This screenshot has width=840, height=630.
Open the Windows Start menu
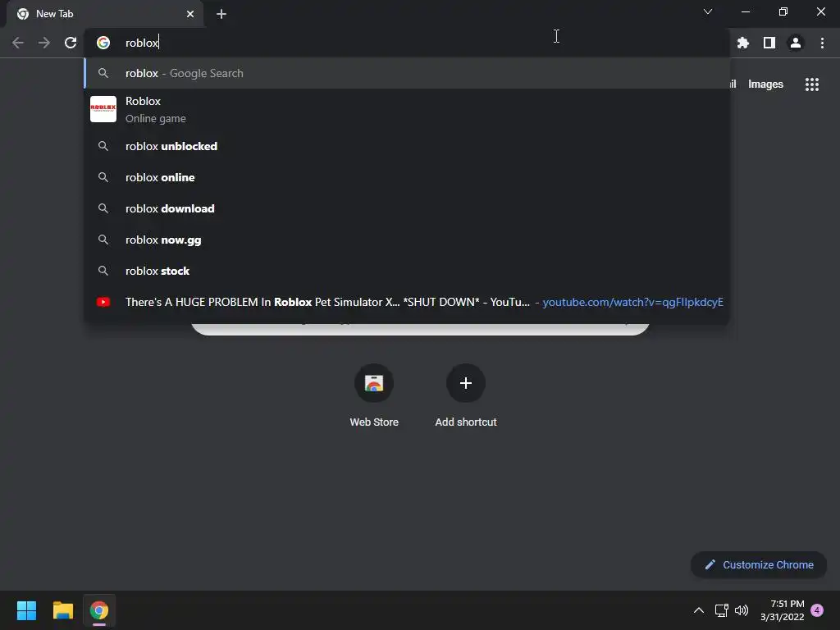pyautogui.click(x=26, y=610)
